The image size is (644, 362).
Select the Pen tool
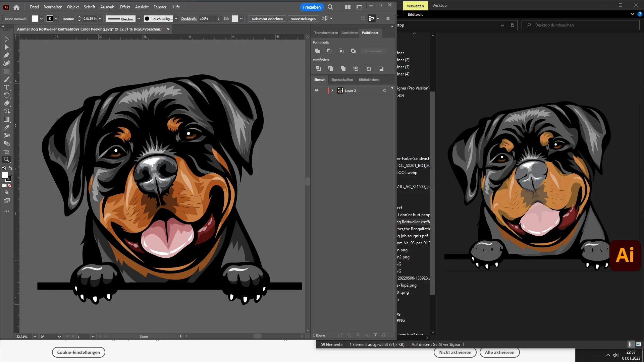click(x=7, y=55)
